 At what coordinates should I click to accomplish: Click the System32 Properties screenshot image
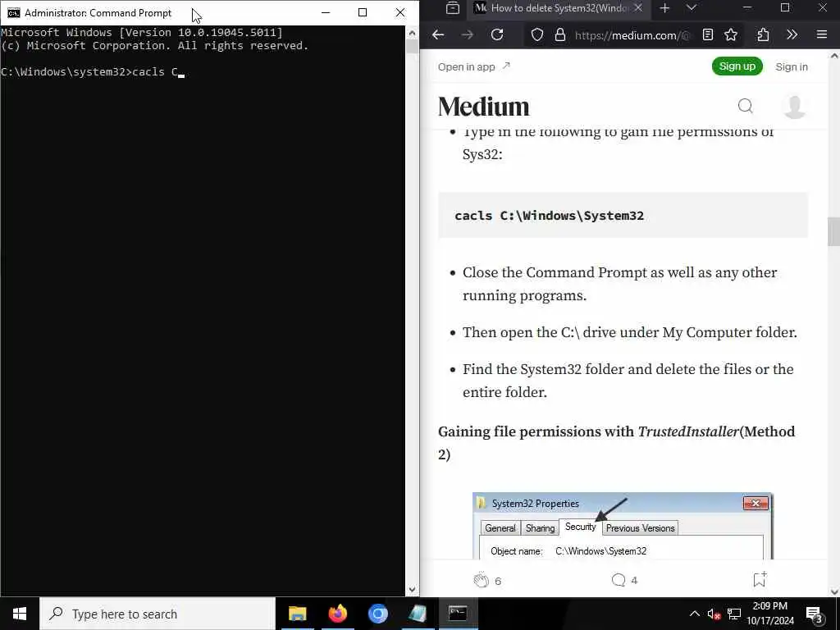tap(623, 526)
